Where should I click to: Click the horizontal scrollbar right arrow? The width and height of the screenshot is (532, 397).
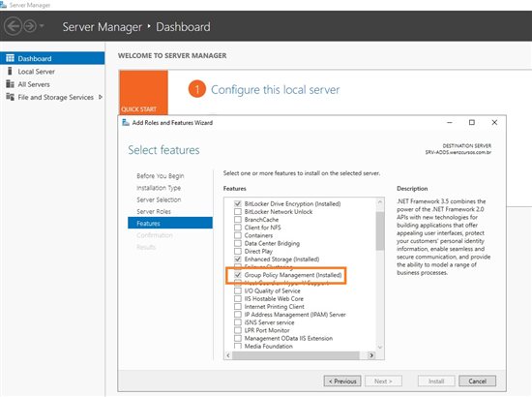pos(371,355)
